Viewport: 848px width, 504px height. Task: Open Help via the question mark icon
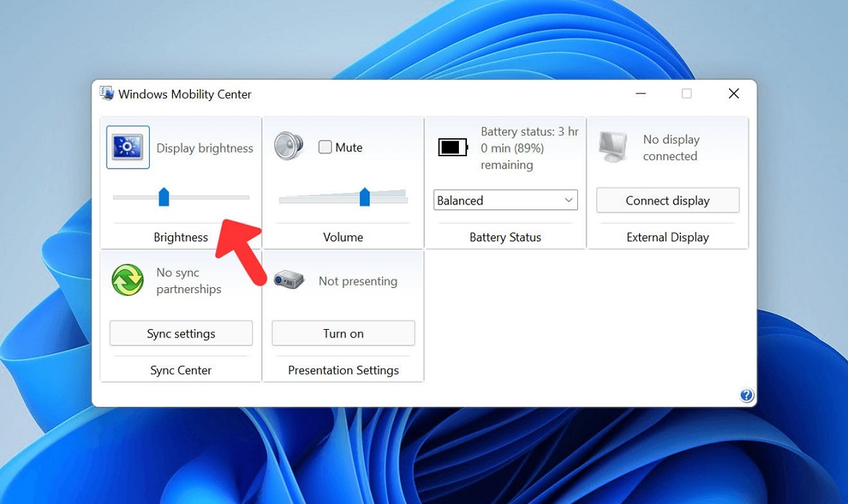tap(746, 395)
